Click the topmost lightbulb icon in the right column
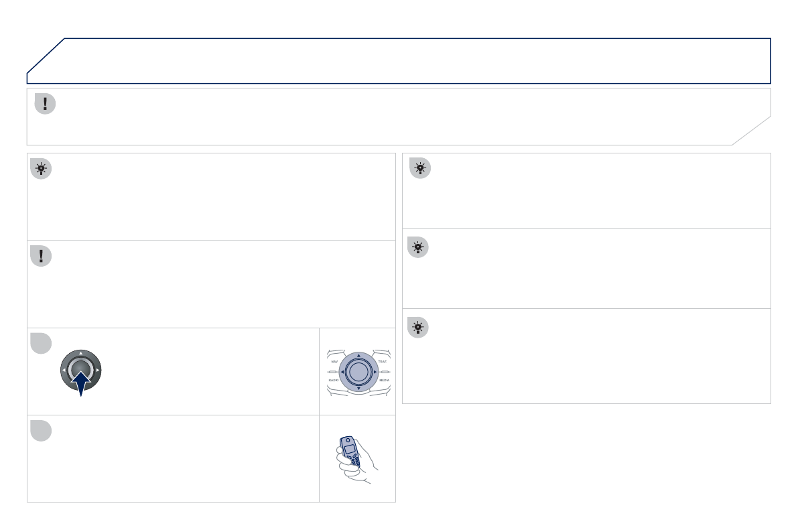798x532 pixels. [x=420, y=168]
